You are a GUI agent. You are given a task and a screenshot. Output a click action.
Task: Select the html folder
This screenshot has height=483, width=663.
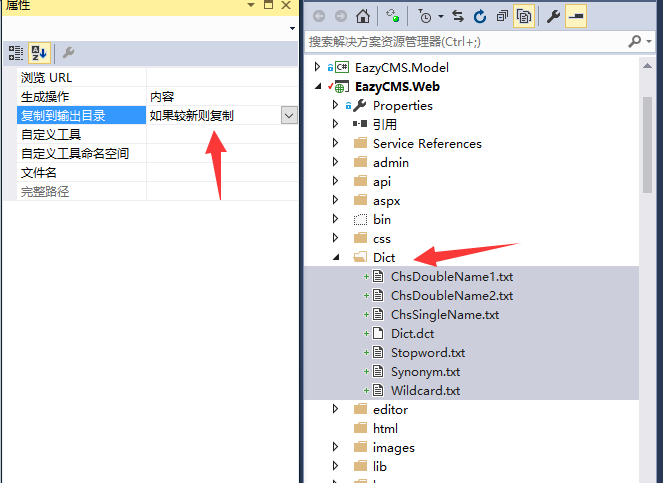(385, 429)
